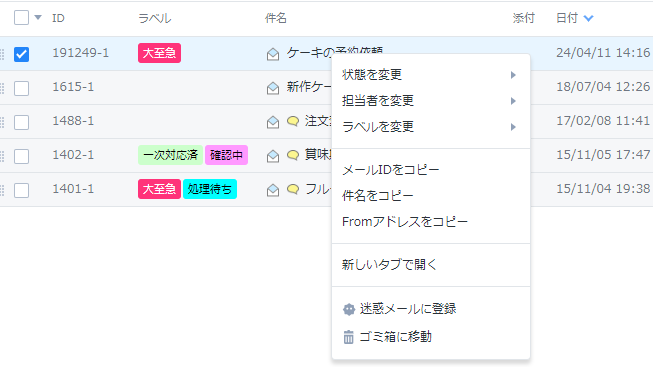Click the comment bubble icon in row 1401-1
The height and width of the screenshot is (367, 653).
click(293, 190)
